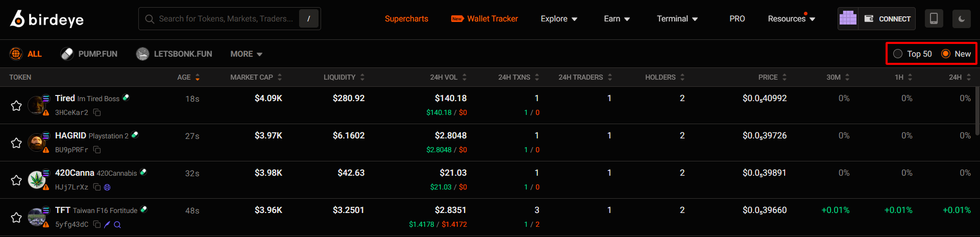Star the 420Canna token

(x=16, y=180)
